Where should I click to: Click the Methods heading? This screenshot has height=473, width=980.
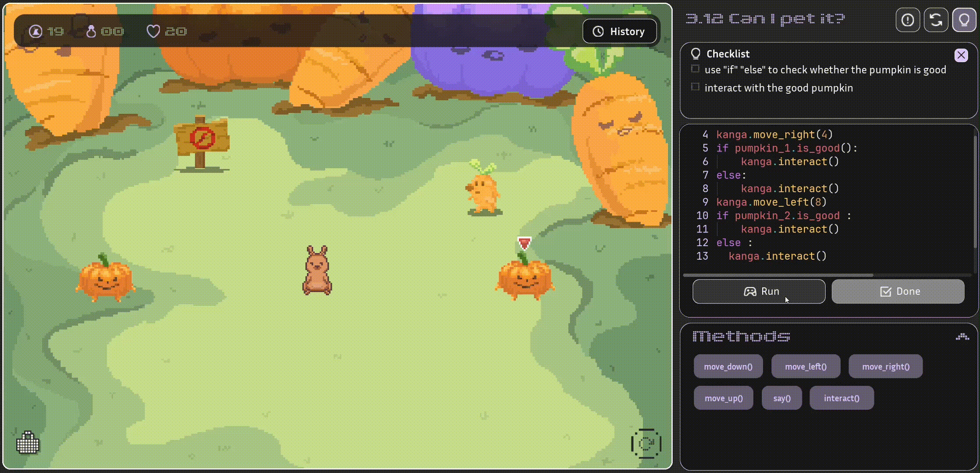click(741, 336)
